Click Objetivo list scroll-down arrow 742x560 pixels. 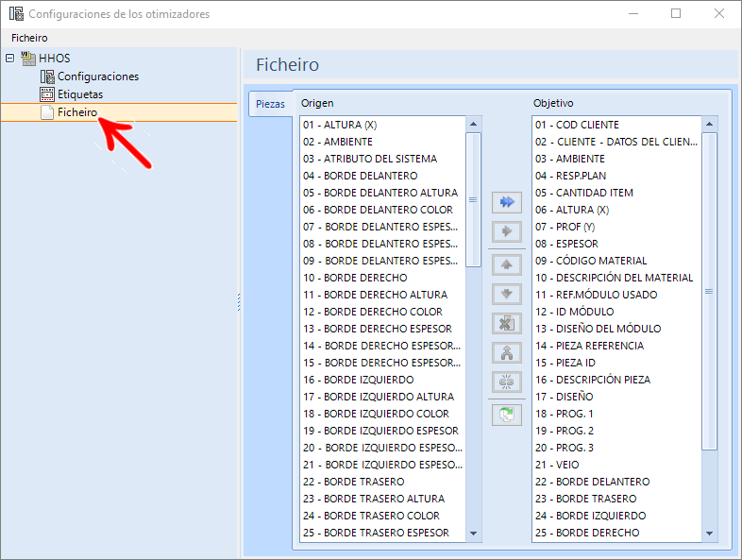pos(709,534)
